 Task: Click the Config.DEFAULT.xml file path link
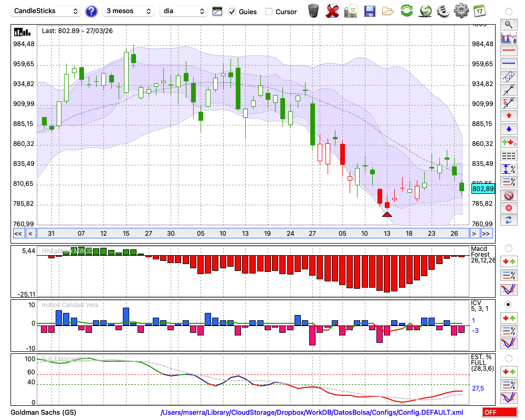point(312,413)
